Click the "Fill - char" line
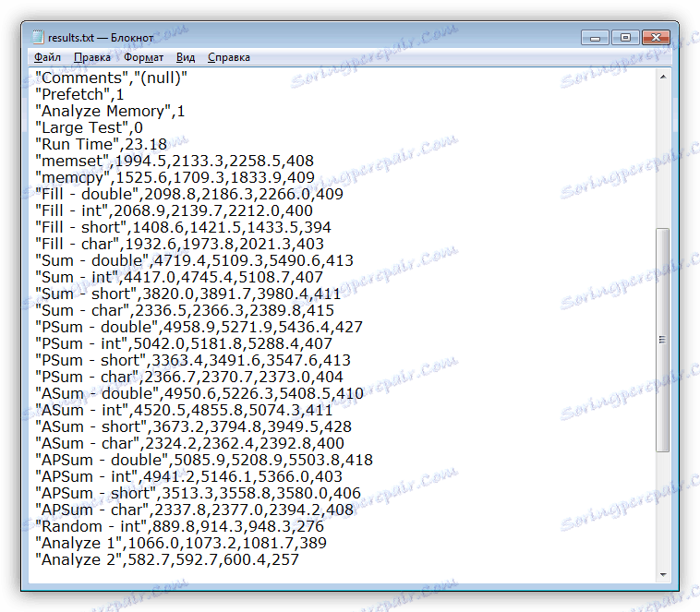The height and width of the screenshot is (612, 700). [179, 245]
